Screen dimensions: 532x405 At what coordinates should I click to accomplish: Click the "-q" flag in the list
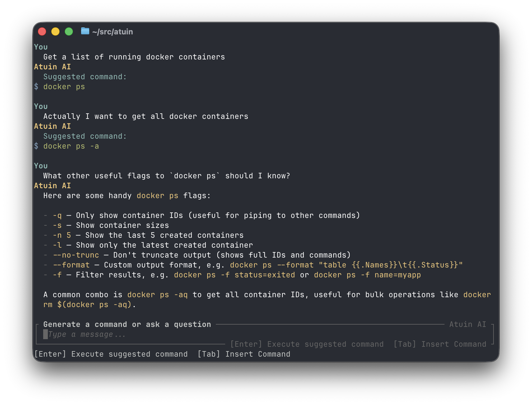point(57,216)
